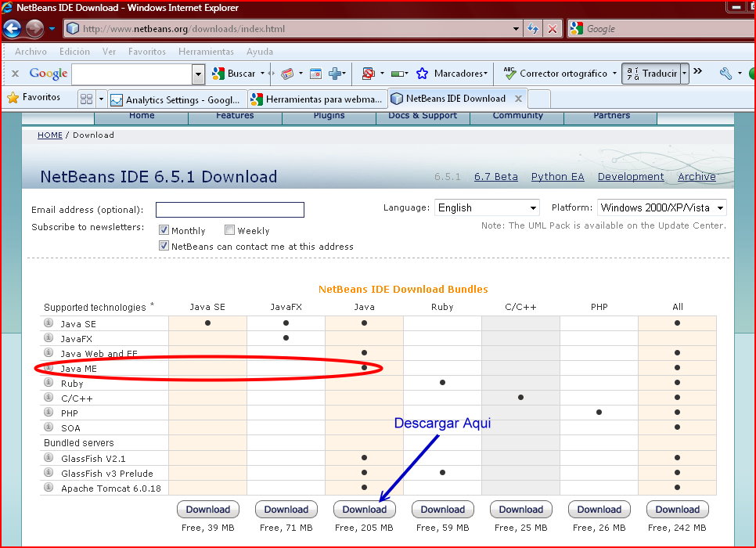This screenshot has width=756, height=548.
Task: Open the Edición menu
Action: click(x=74, y=52)
